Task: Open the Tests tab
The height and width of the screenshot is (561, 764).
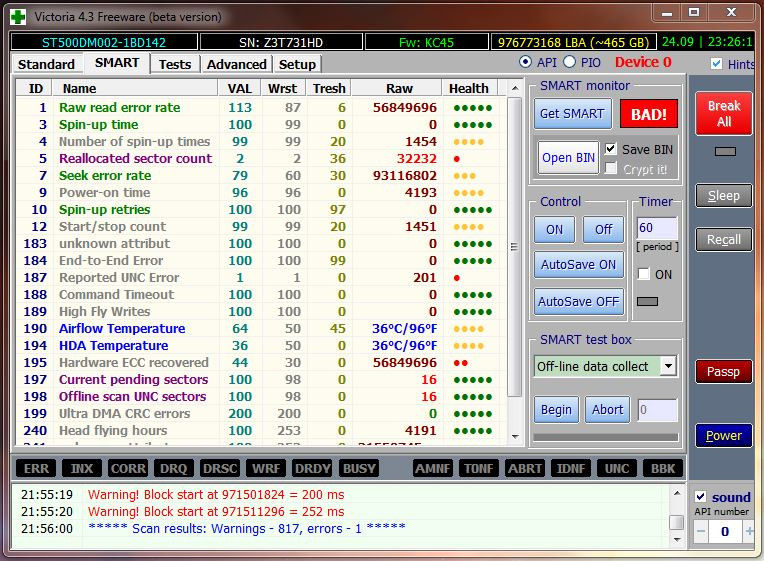Action: click(x=175, y=64)
